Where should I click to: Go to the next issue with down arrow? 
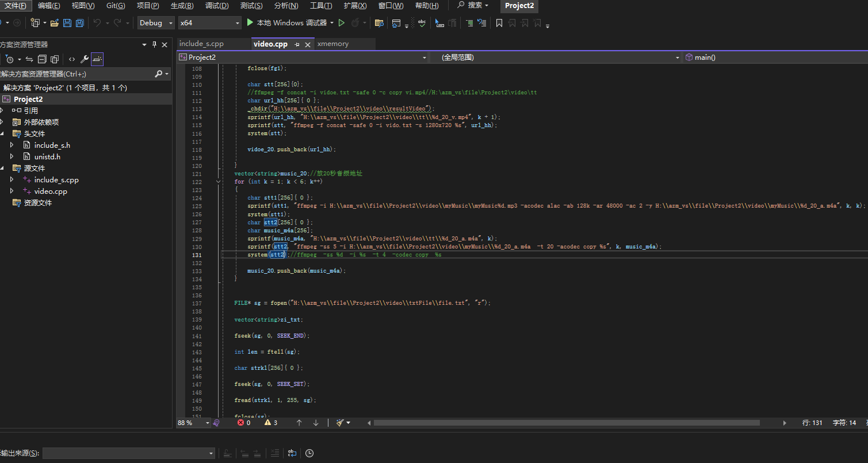[316, 423]
